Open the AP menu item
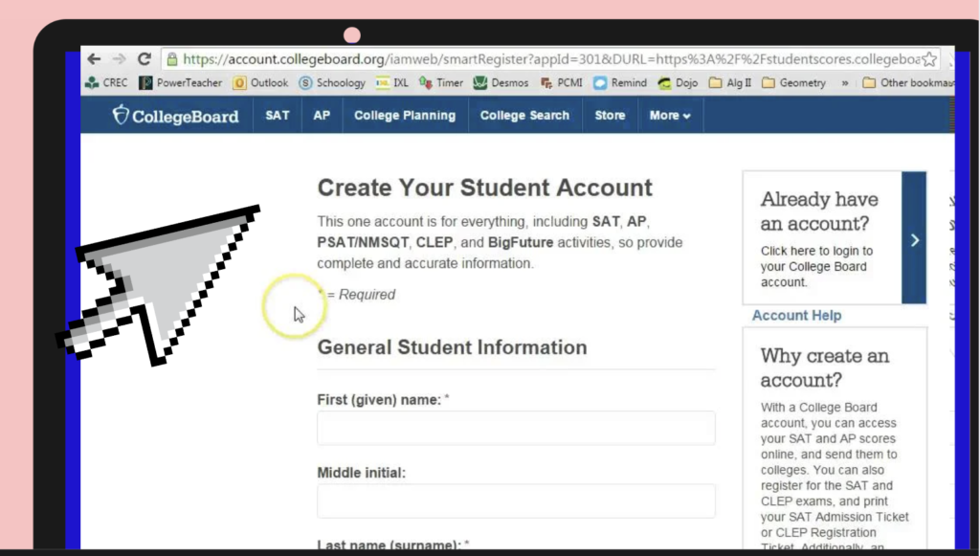Screen dimensions: 980x556 (x=322, y=116)
